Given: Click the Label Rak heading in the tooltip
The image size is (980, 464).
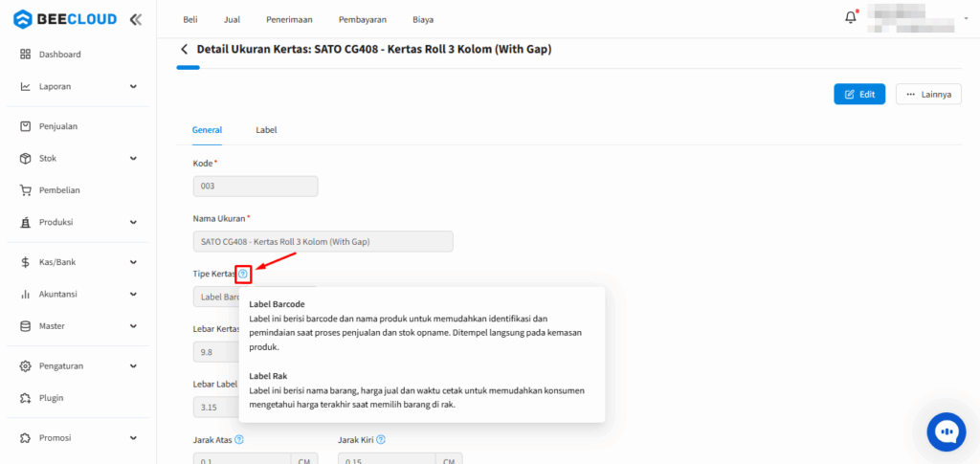Looking at the screenshot, I should click(268, 375).
